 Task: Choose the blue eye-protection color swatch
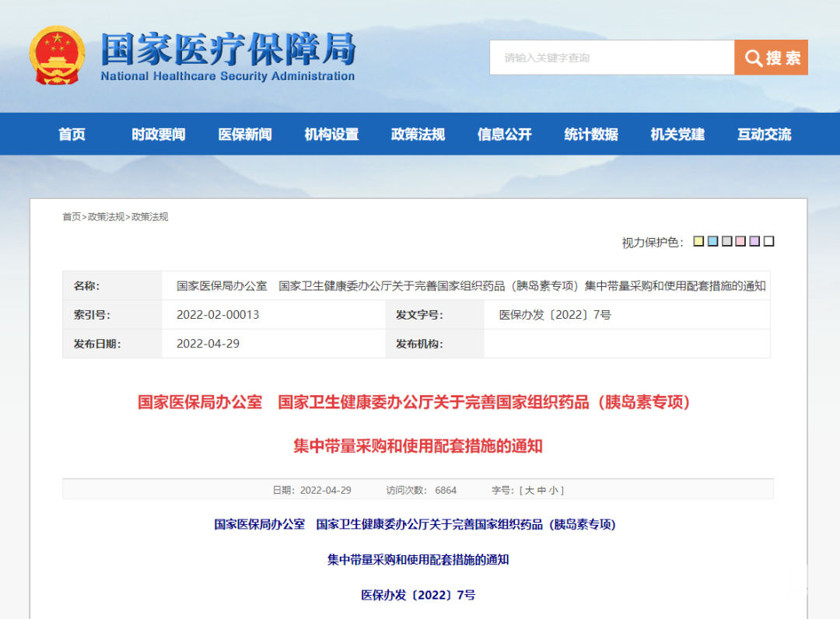[x=712, y=241]
